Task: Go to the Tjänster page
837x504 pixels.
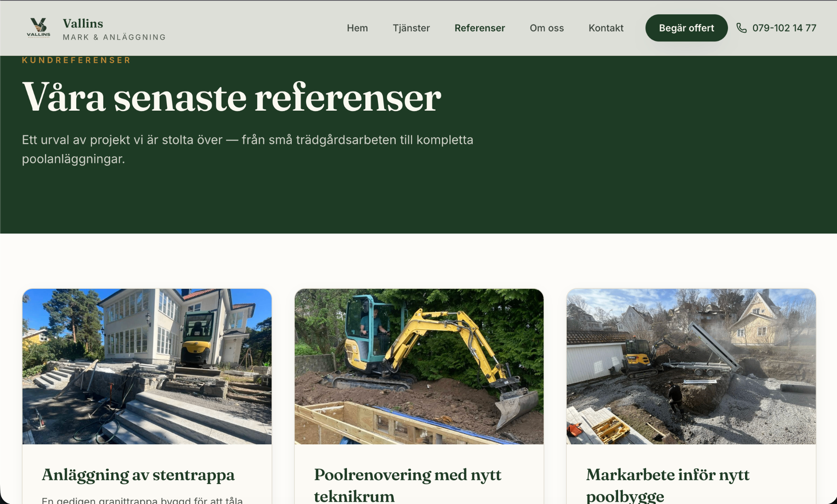Action: point(411,28)
